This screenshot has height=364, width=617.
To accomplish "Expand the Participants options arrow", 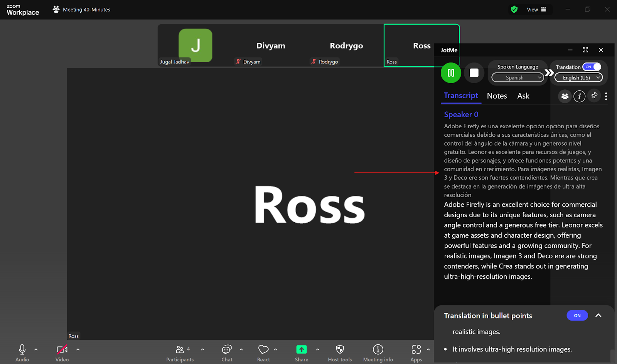I will point(202,349).
